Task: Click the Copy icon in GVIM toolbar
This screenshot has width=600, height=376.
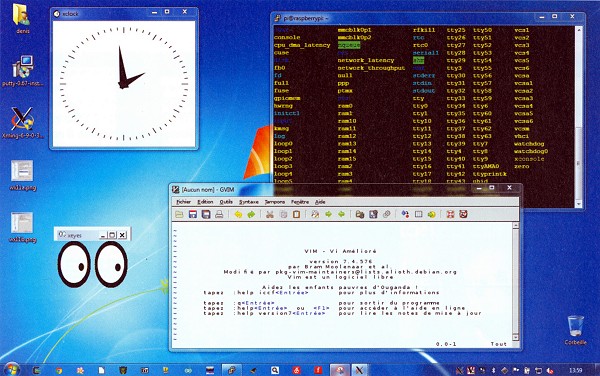Action: 283,214
